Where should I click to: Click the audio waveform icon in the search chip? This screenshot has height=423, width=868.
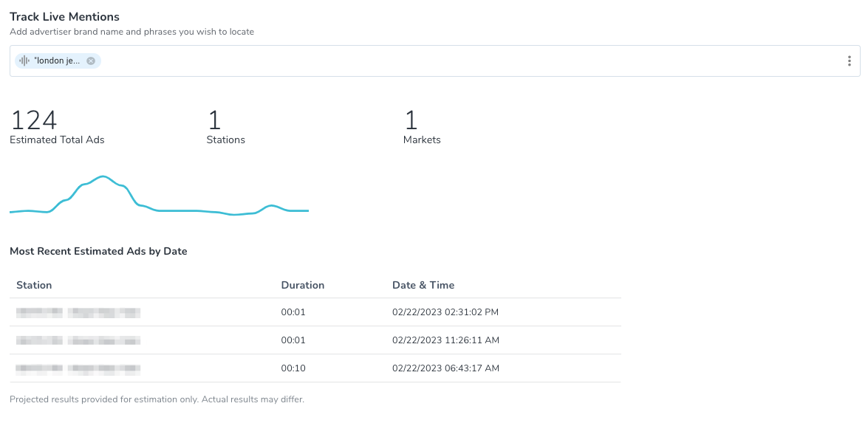24,61
